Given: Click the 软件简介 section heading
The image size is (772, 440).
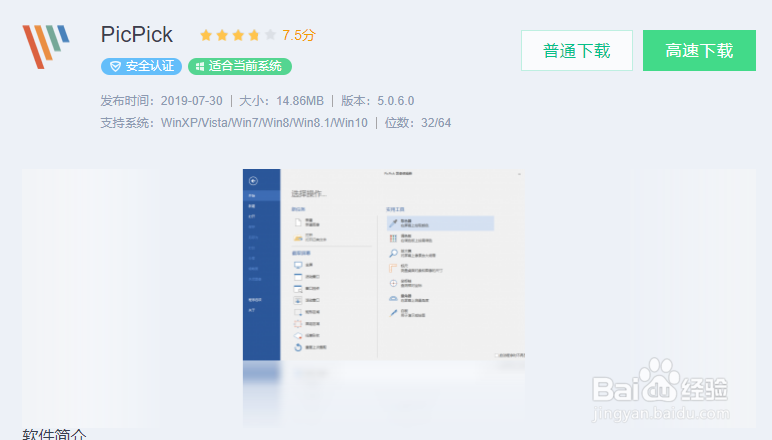Looking at the screenshot, I should click(x=54, y=434).
